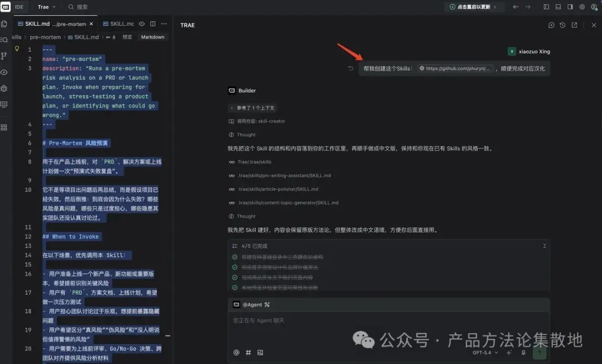Open settings gear icon in title bar
This screenshot has height=364, width=602.
pos(582,7)
